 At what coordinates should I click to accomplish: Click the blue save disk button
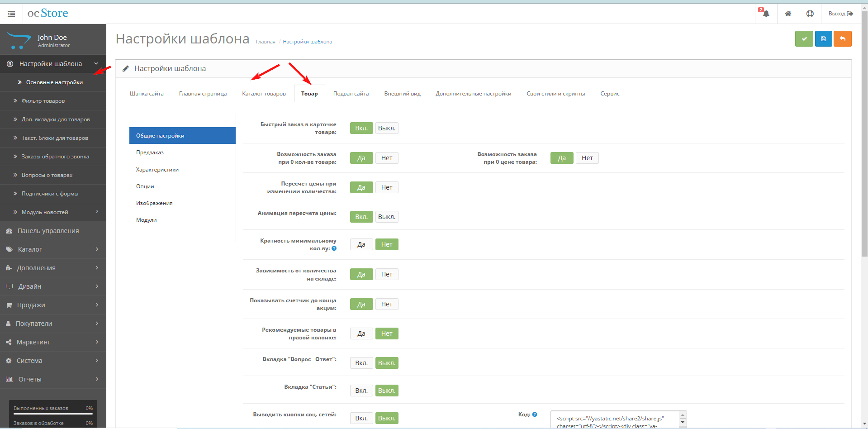click(824, 39)
